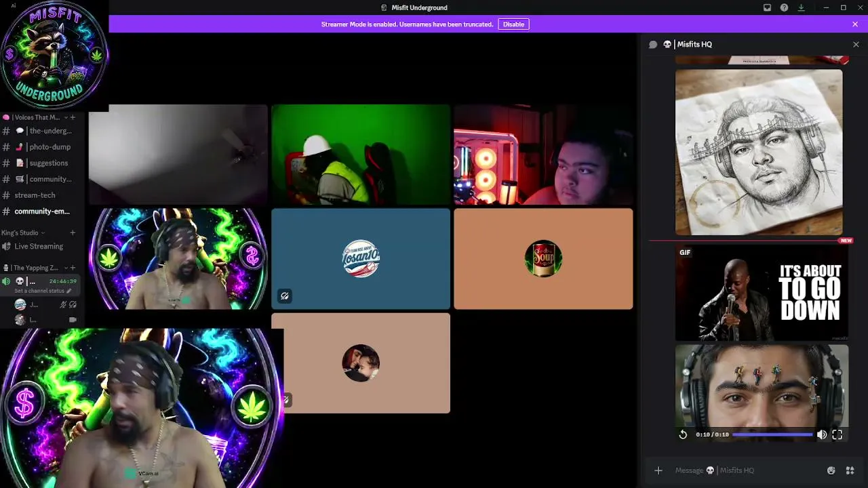Disable Streamer Mode from the banner
Viewport: 868px width, 488px height.
(x=513, y=24)
